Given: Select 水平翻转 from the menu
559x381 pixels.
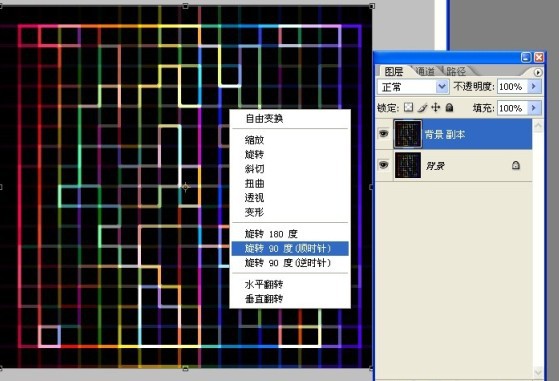Looking at the screenshot, I should coord(264,284).
